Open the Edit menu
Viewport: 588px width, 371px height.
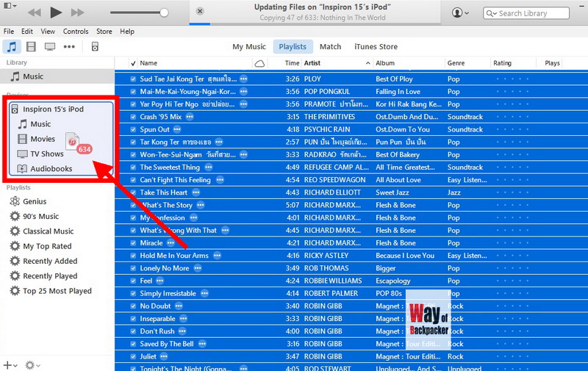(27, 32)
